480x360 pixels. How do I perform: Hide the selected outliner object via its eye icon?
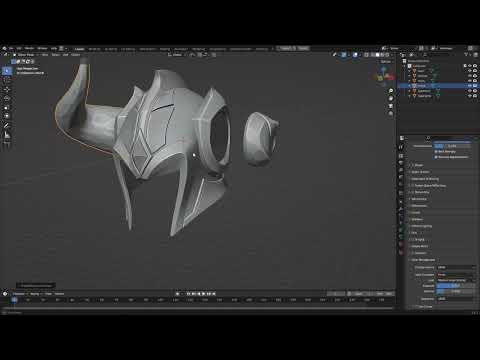coord(470,86)
